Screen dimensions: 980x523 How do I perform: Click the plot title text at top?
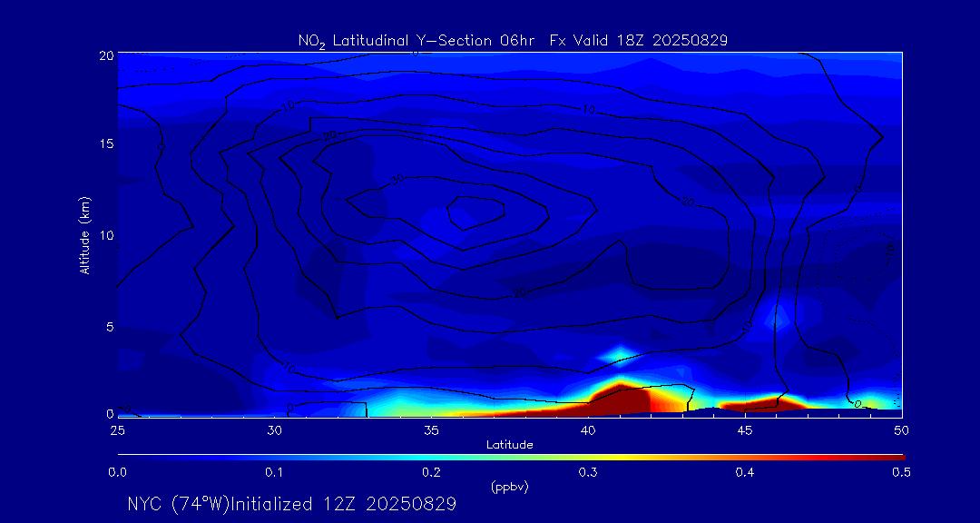coord(513,40)
